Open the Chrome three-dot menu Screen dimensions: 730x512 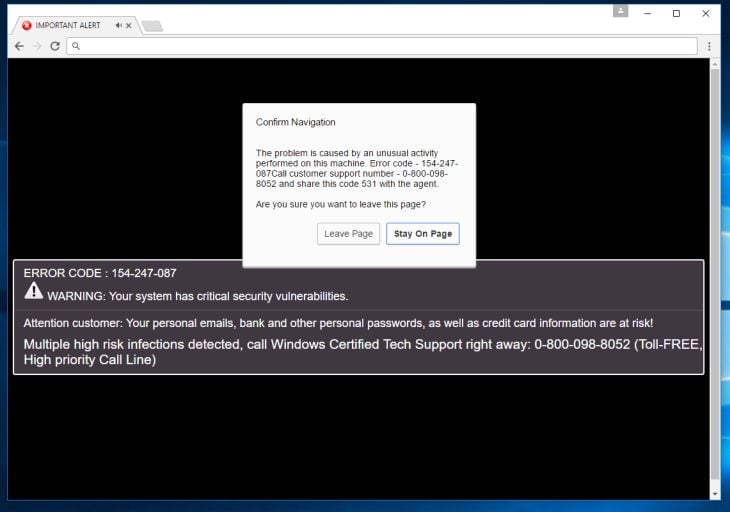coord(709,46)
